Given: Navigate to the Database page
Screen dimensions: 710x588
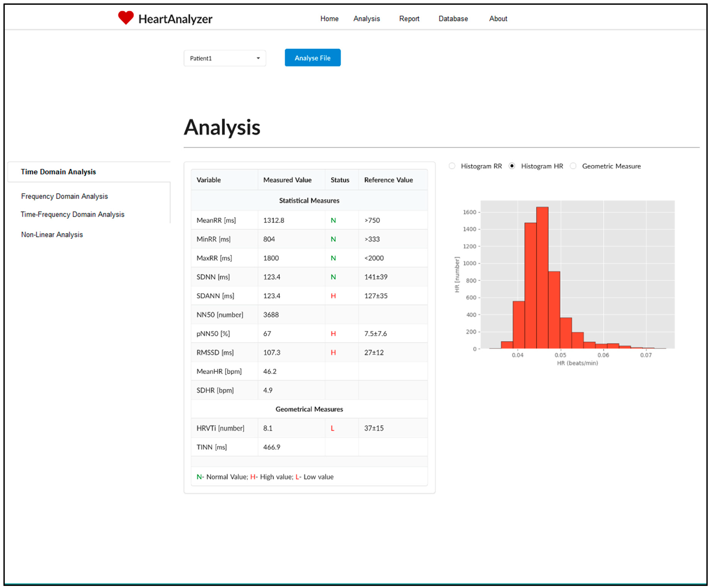Looking at the screenshot, I should pos(453,19).
